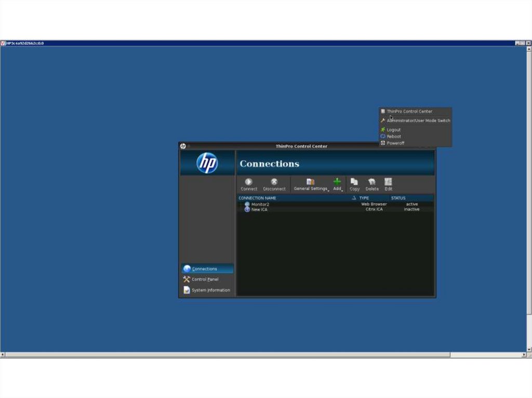Click the sort arrow in the connection list header
The width and height of the screenshot is (532, 398).
click(x=354, y=198)
